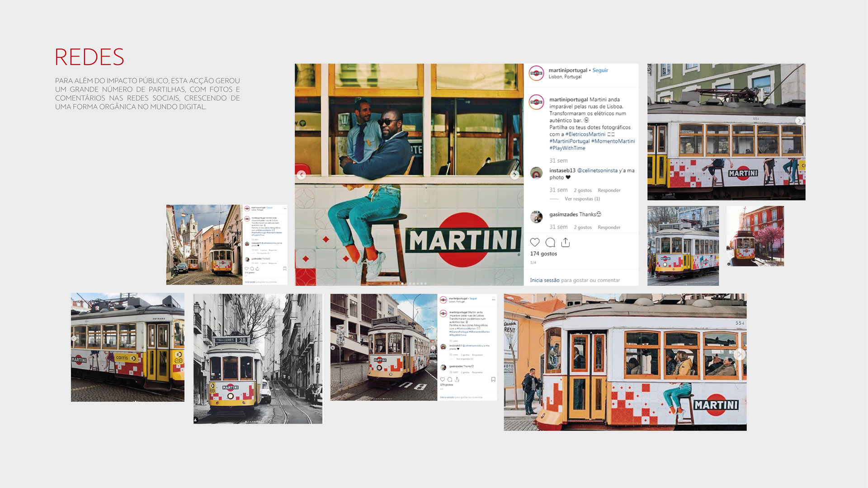Viewport: 868px width, 488px height.
Task: Expand 'Ver respostas (1)' in large post
Action: [x=582, y=199]
